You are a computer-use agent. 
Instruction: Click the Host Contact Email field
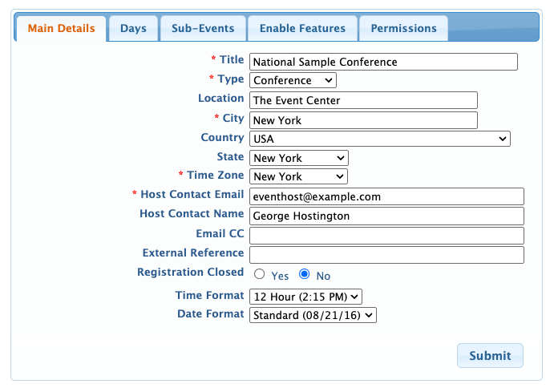click(386, 196)
